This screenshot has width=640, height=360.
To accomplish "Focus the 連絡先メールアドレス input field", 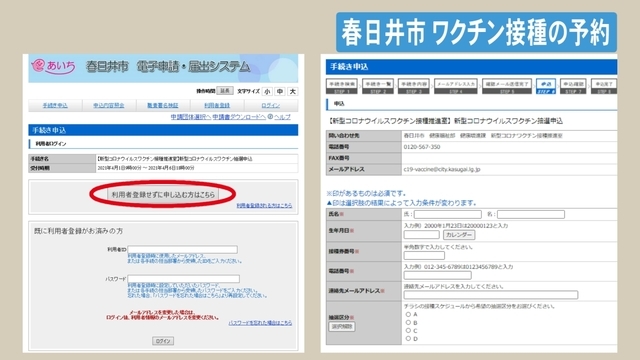I will 491,295.
